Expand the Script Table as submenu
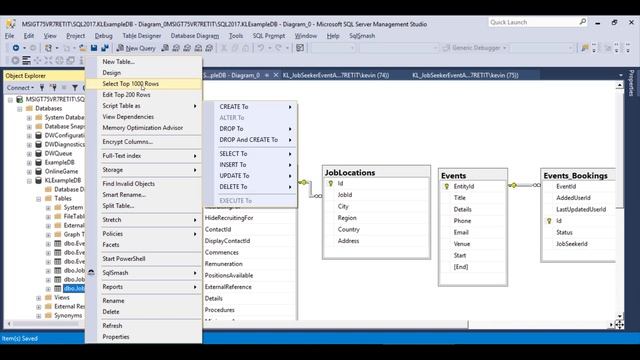Screen dimensions: 640x360 click(x=143, y=106)
